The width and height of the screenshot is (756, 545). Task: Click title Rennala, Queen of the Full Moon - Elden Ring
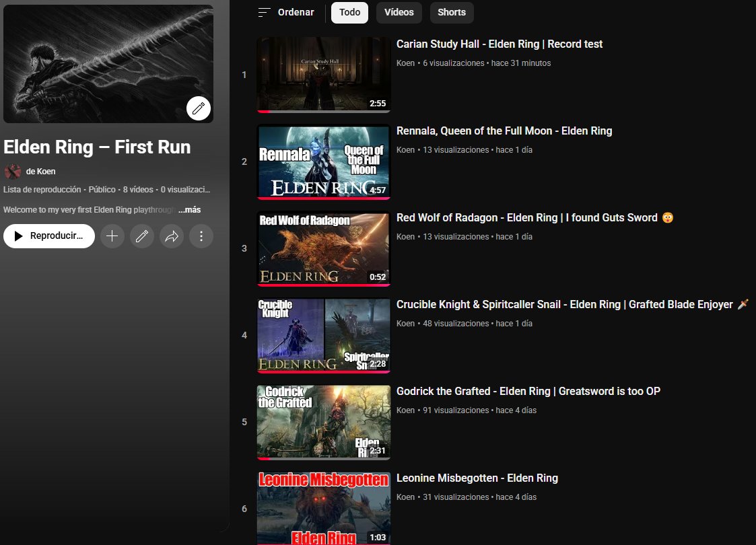point(504,131)
